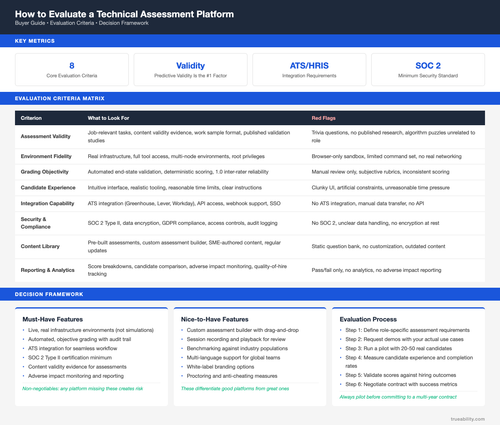The image size is (500, 425).
Task: Click the 'SOC 2' metric heading
Action: 428,65
